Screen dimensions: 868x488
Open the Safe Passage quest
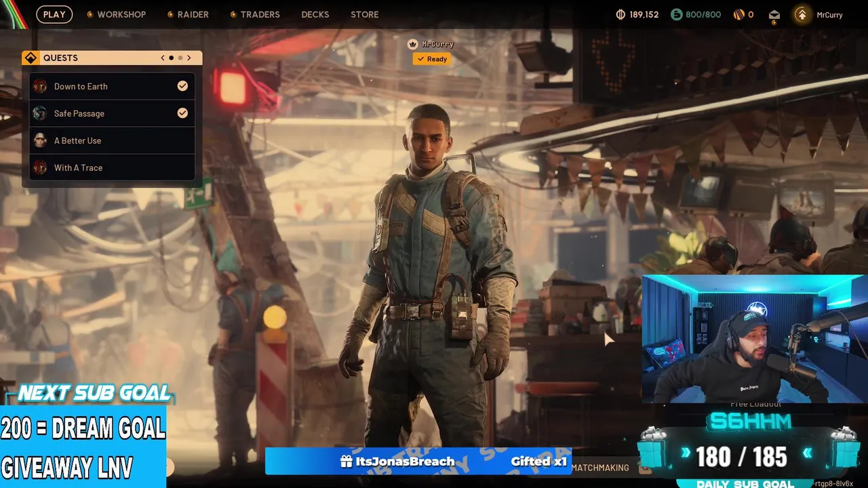(112, 113)
